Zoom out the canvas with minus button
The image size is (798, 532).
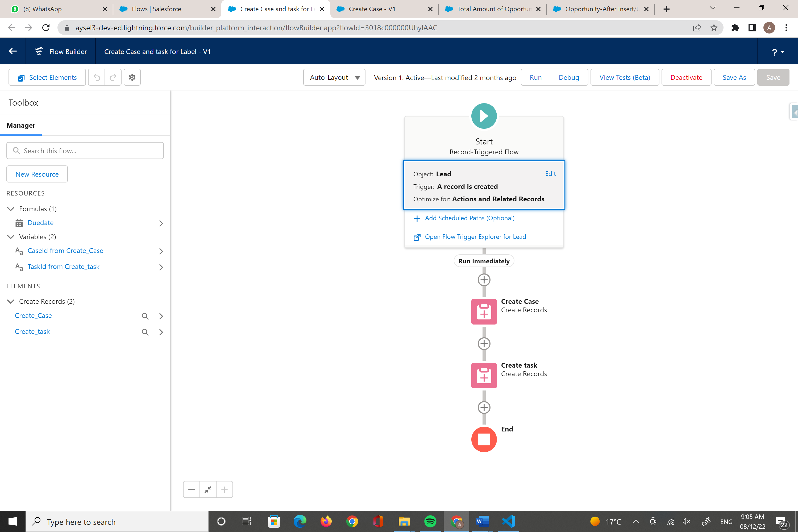tap(191, 489)
